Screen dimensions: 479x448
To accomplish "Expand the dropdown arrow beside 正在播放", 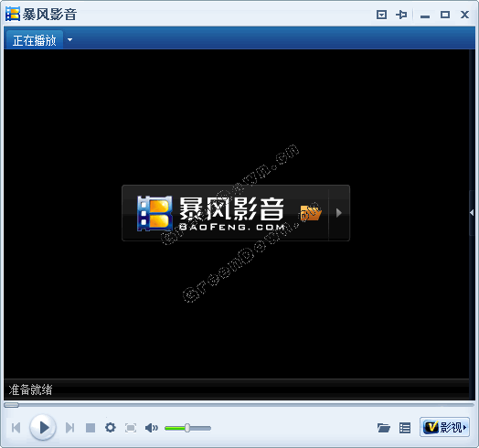I will [70, 39].
